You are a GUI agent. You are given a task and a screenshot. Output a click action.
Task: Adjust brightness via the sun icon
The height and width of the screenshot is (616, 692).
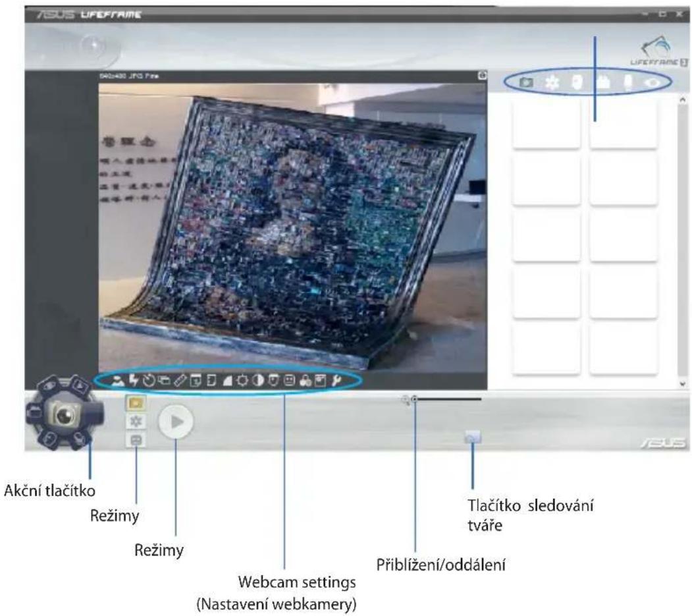click(x=242, y=380)
